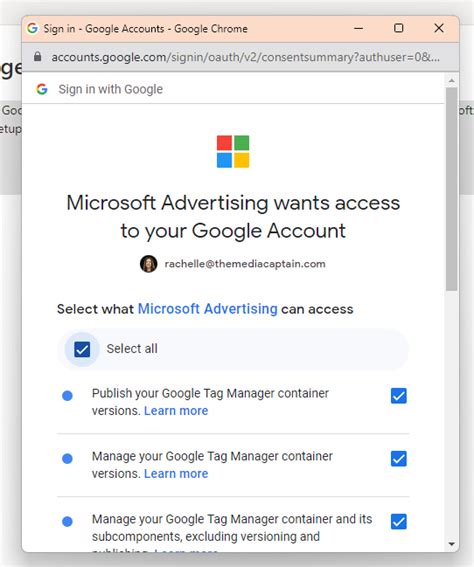474x567 pixels.
Task: Click the Google logo in window title bar
Action: coord(33,28)
